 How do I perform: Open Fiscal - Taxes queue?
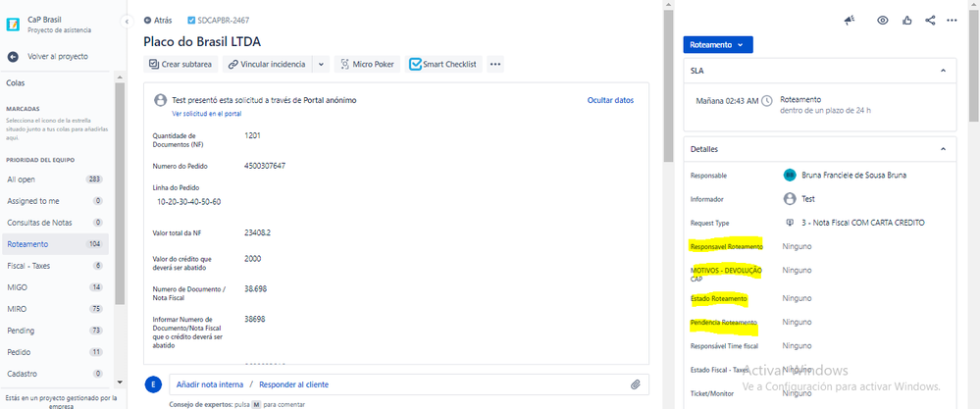tap(55, 266)
